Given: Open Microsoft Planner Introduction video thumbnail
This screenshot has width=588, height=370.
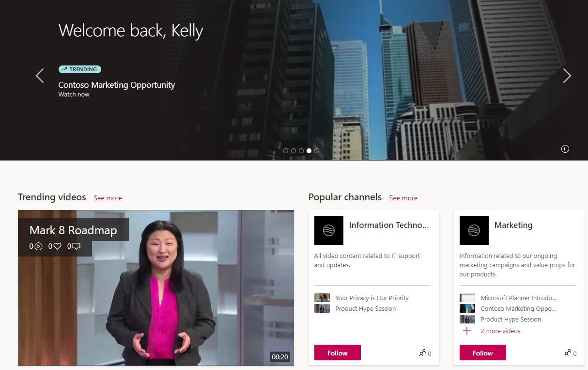Looking at the screenshot, I should pos(467,298).
